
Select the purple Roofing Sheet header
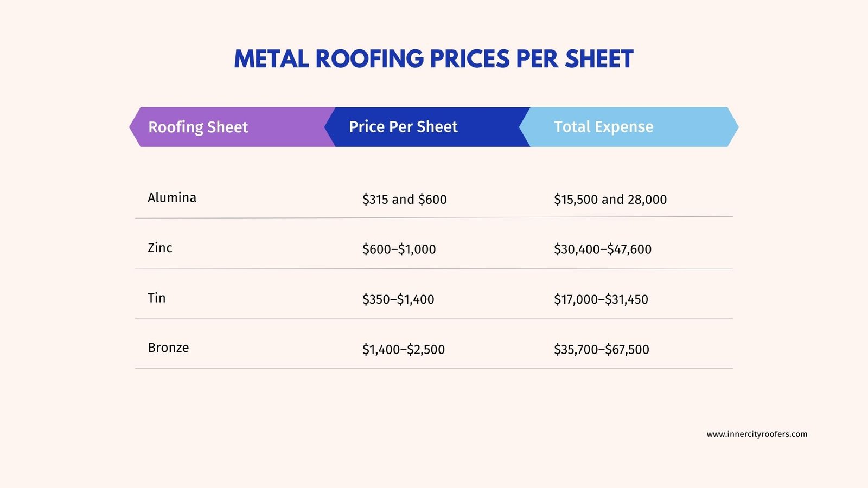click(x=198, y=127)
